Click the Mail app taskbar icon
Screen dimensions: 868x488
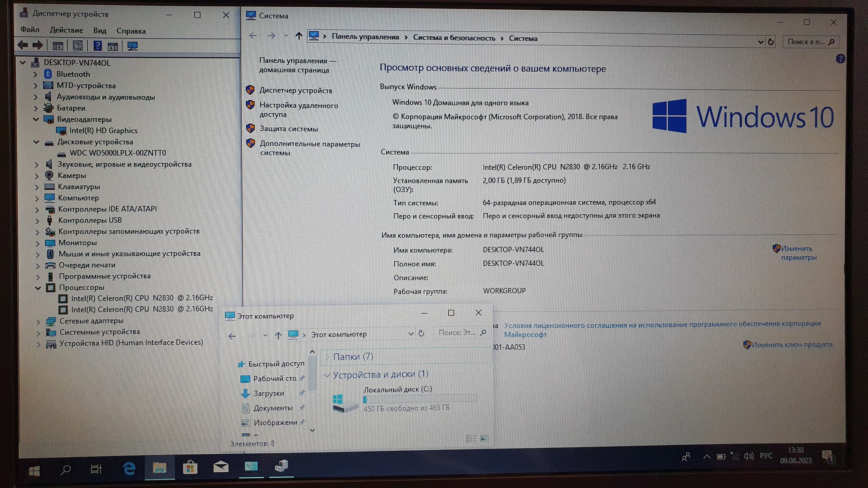coord(220,467)
